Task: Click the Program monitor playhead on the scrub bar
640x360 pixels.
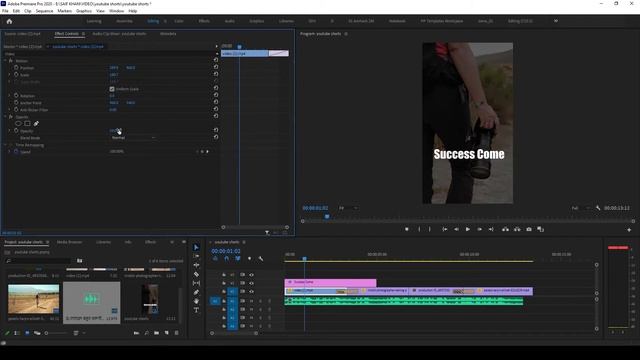Action: [x=327, y=217]
